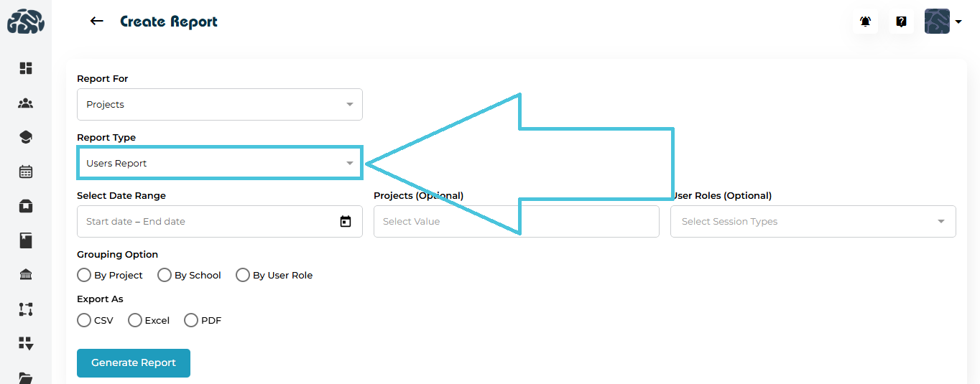
Task: Click the bank building sidebar icon
Action: [26, 274]
